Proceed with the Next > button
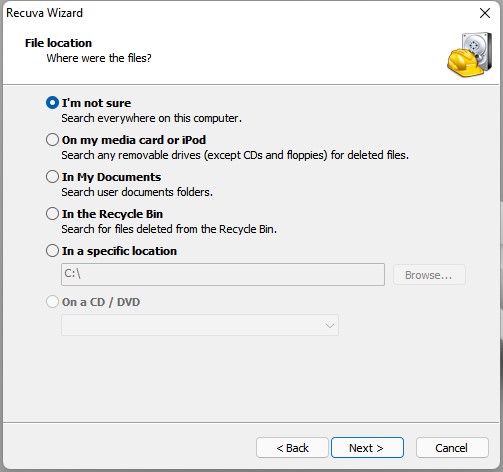503x472 pixels. click(367, 448)
